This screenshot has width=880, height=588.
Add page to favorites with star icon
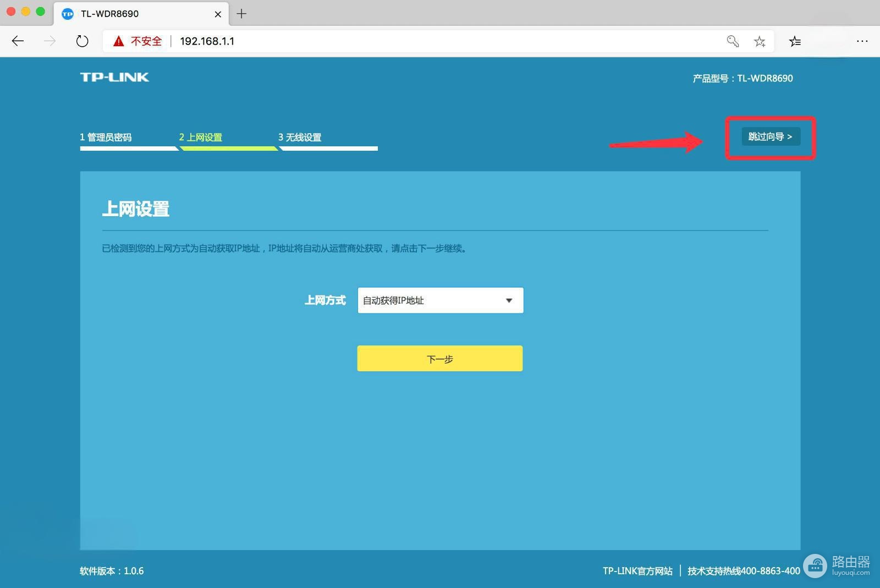760,41
